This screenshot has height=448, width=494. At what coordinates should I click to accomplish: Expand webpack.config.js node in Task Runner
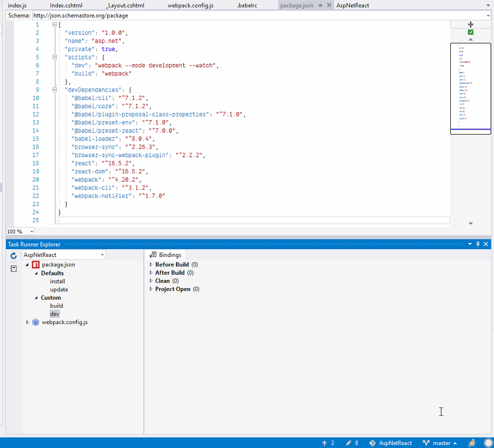(x=28, y=323)
